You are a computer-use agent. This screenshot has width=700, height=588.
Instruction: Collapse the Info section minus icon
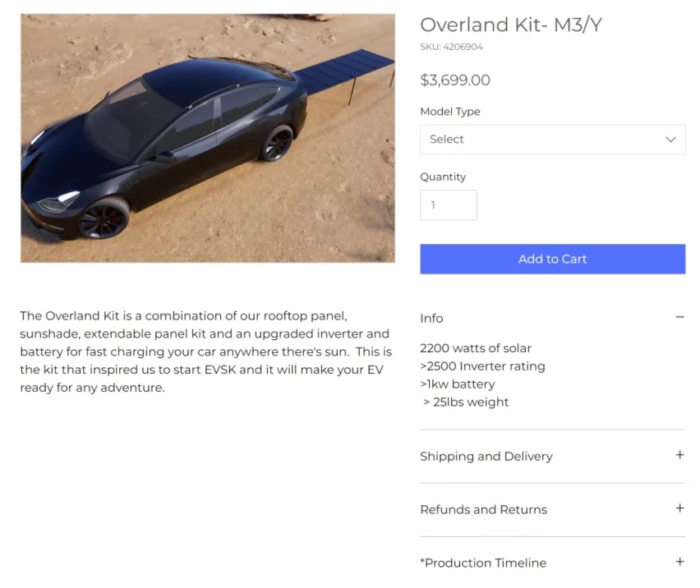pos(679,317)
